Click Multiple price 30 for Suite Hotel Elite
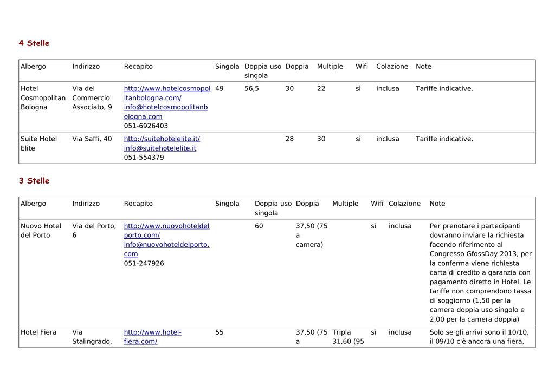 321,139
